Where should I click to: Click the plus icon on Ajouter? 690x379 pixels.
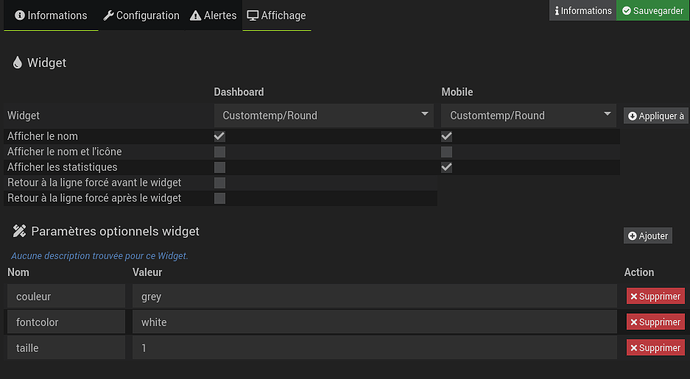[632, 236]
